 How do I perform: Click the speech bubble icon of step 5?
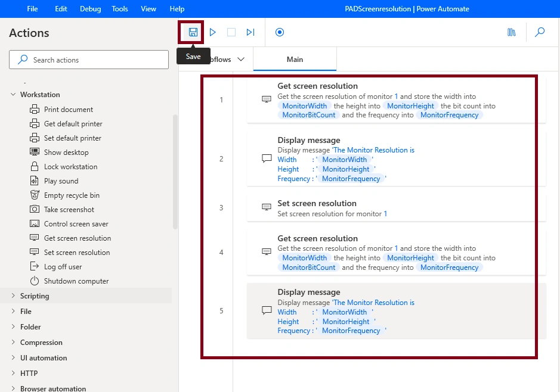click(267, 310)
